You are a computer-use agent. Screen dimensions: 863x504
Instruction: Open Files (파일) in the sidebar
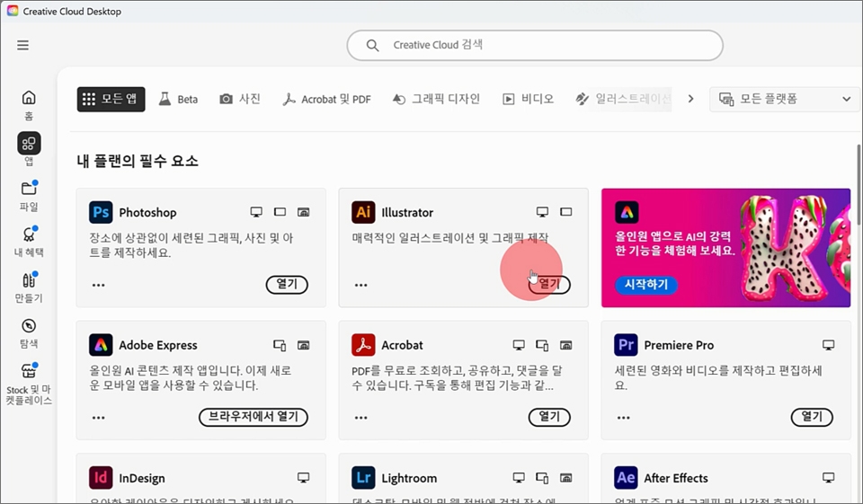(x=29, y=195)
